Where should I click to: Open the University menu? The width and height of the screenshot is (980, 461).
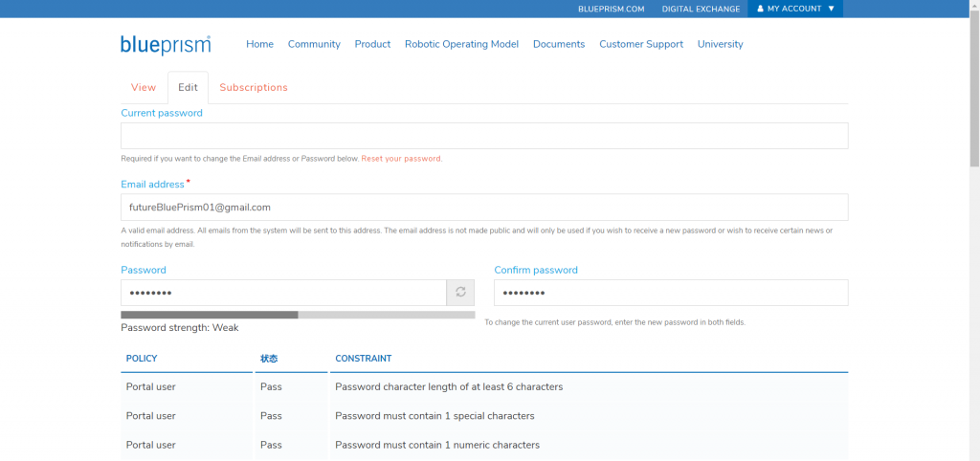point(720,44)
